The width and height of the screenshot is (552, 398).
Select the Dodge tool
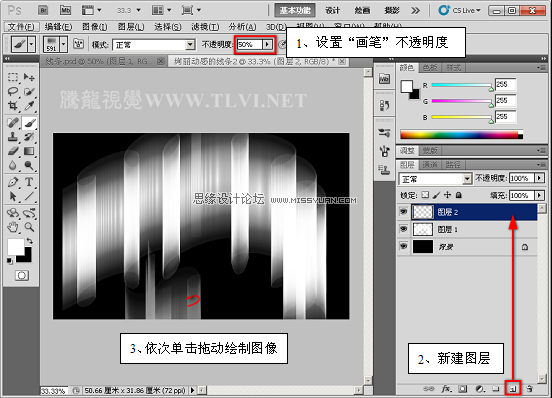click(x=29, y=165)
